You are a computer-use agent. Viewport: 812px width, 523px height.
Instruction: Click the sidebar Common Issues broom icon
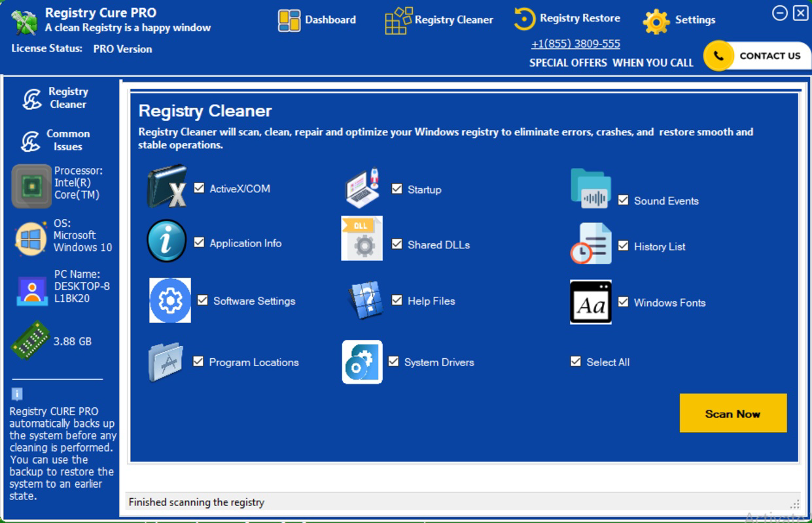pyautogui.click(x=31, y=141)
